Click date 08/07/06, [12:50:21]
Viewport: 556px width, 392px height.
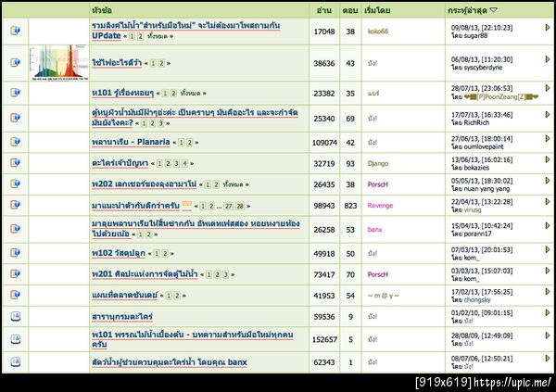coord(482,359)
